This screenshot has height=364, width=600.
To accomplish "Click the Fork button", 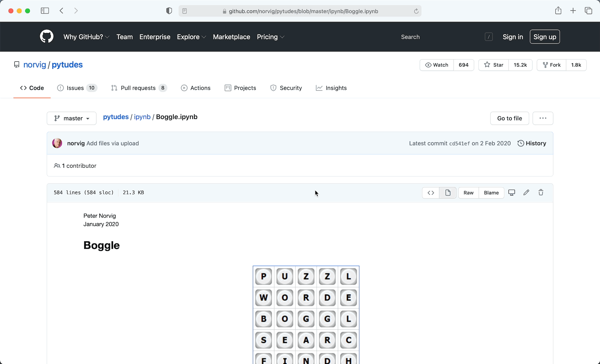I will tap(551, 65).
